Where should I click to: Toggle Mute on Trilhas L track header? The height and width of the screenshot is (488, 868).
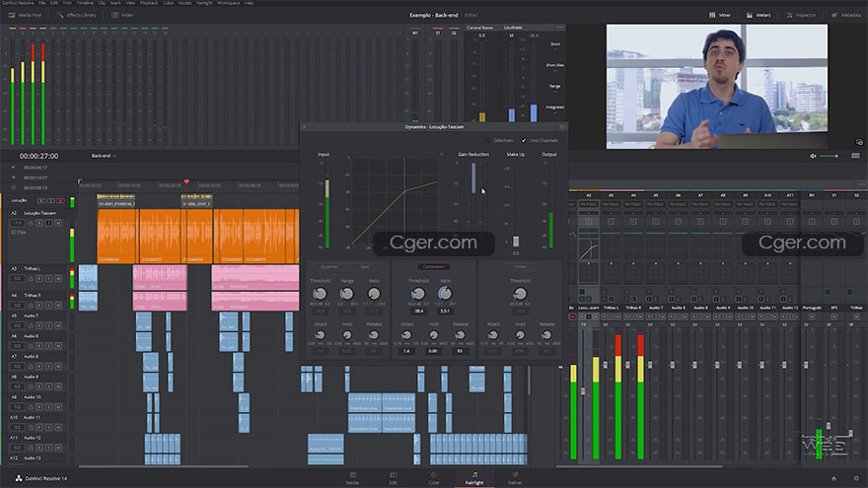click(x=58, y=278)
